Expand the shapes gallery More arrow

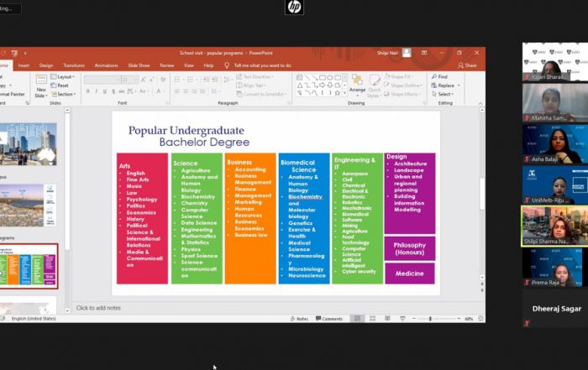pyautogui.click(x=344, y=93)
